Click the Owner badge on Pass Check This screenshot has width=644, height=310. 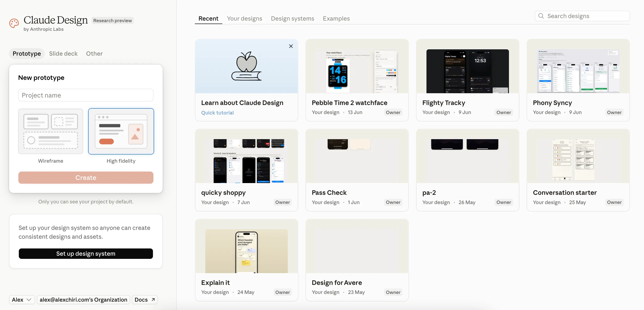point(393,202)
